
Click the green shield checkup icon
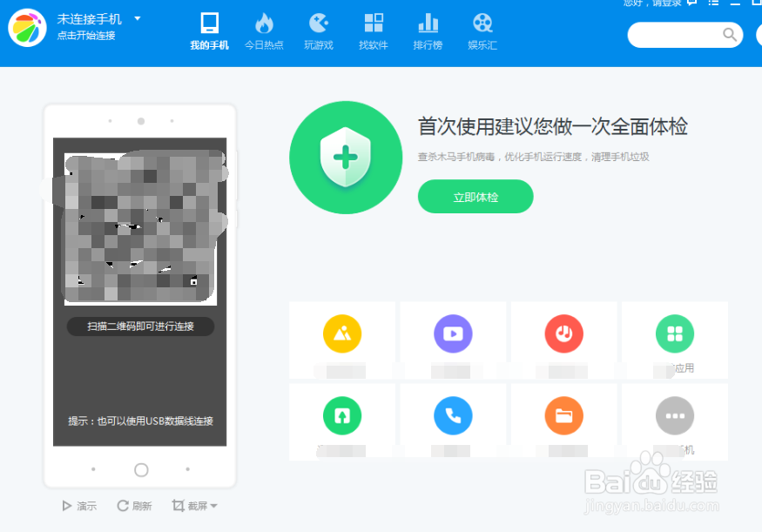coord(346,158)
